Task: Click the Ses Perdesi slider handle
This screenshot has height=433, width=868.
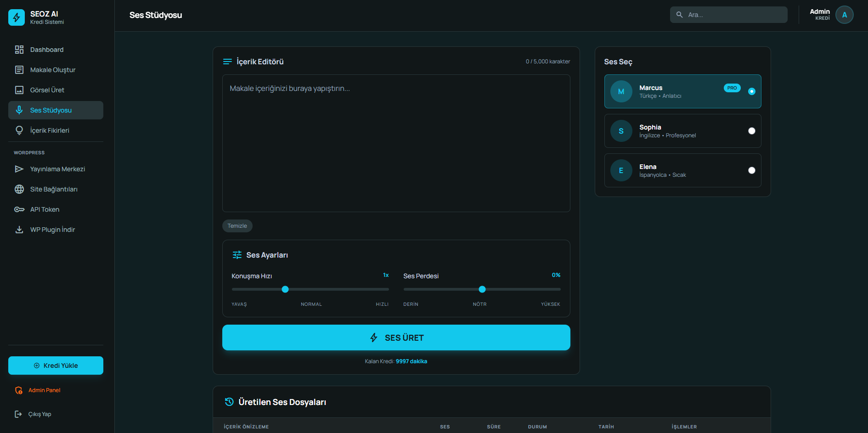Action: point(482,289)
